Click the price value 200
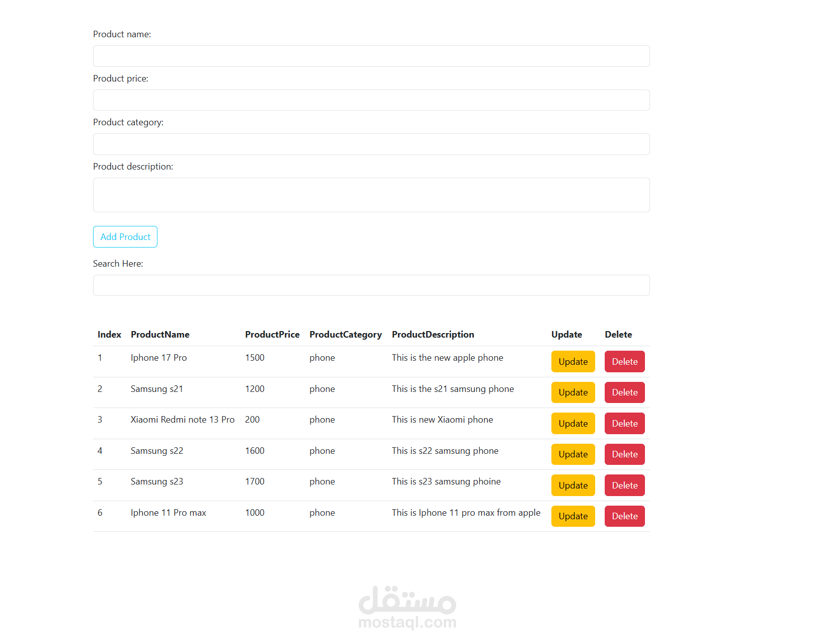Image resolution: width=815 pixels, height=644 pixels. tap(253, 420)
